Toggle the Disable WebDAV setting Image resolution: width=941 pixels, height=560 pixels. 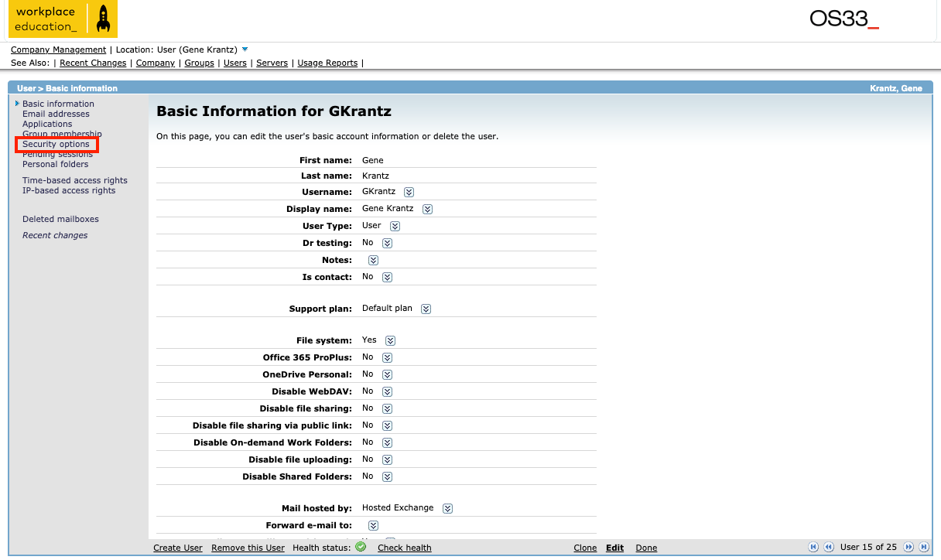[387, 392]
